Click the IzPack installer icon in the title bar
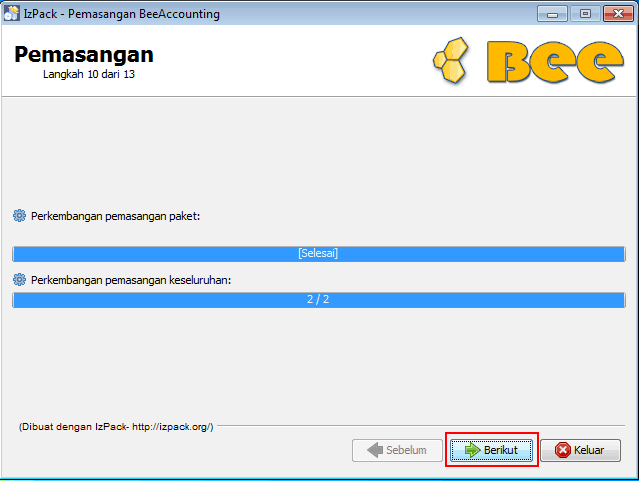Viewport: 639px width, 481px height. (x=11, y=13)
